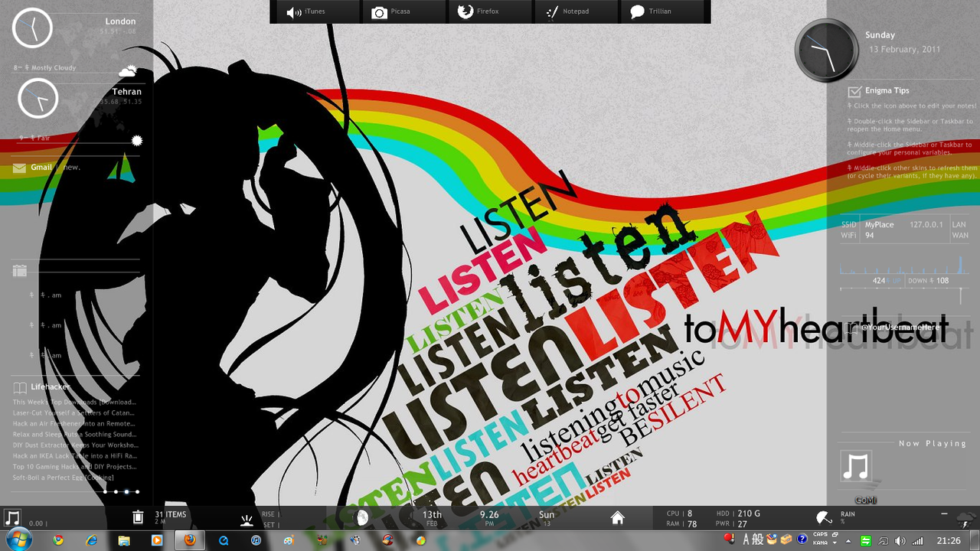Open 'DIY Dust Extractor Keeps Your Workshop' item
This screenshot has height=551, width=980.
point(74,445)
